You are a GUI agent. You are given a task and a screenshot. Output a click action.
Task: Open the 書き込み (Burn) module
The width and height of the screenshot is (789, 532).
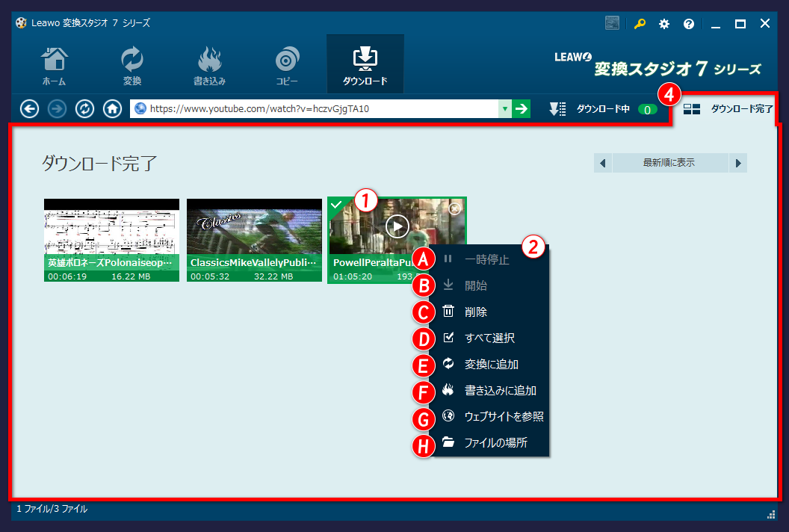point(209,64)
